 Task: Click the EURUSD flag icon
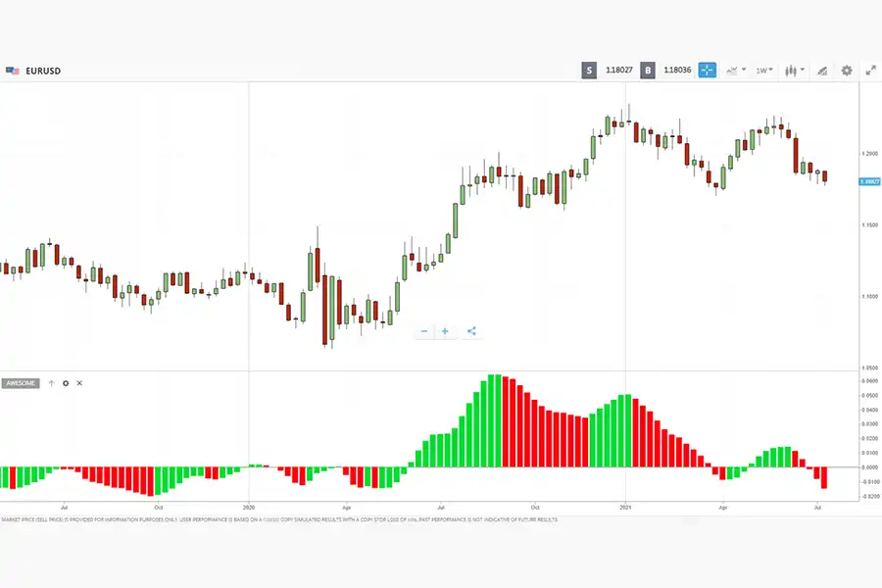point(13,71)
